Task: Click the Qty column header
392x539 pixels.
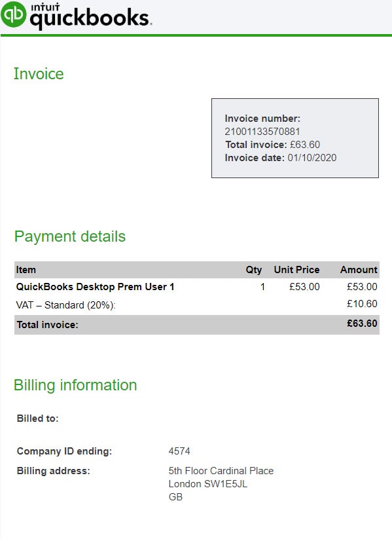Action: [253, 270]
